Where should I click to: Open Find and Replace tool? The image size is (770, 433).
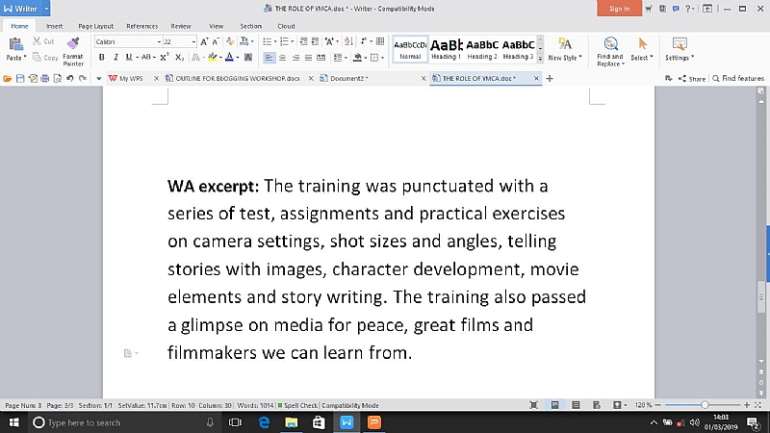[610, 51]
